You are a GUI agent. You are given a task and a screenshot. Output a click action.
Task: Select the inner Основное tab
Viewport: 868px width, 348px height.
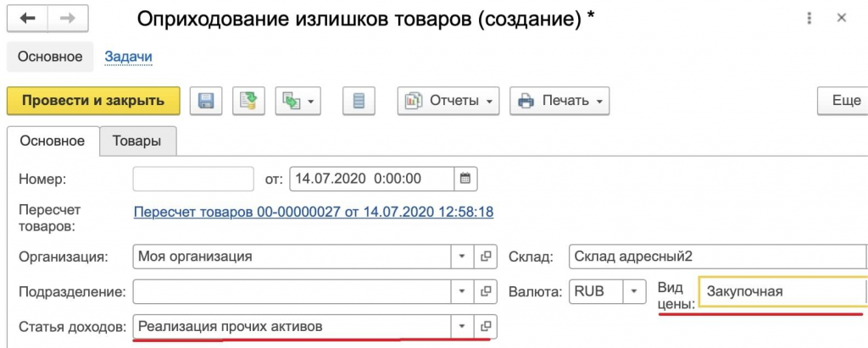click(53, 141)
